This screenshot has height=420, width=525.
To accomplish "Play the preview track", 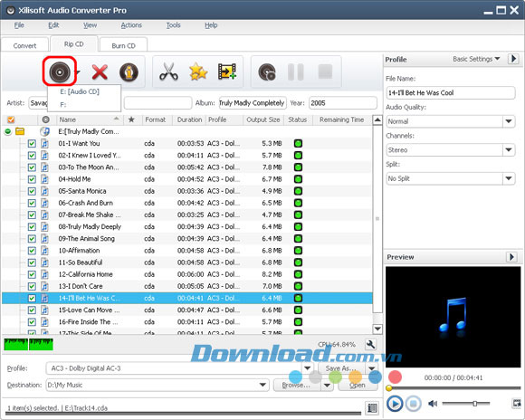I will coord(395,403).
